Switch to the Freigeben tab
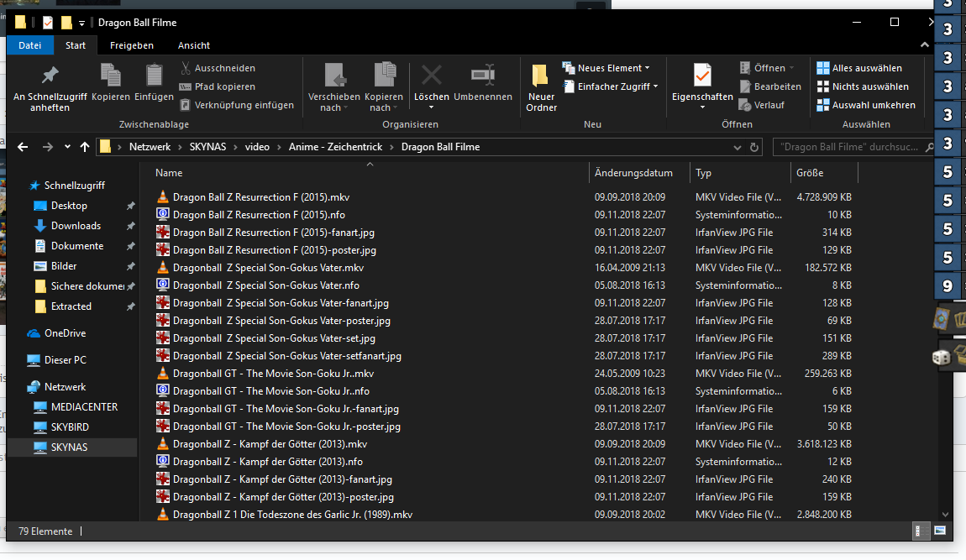The height and width of the screenshot is (560, 966). tap(132, 45)
